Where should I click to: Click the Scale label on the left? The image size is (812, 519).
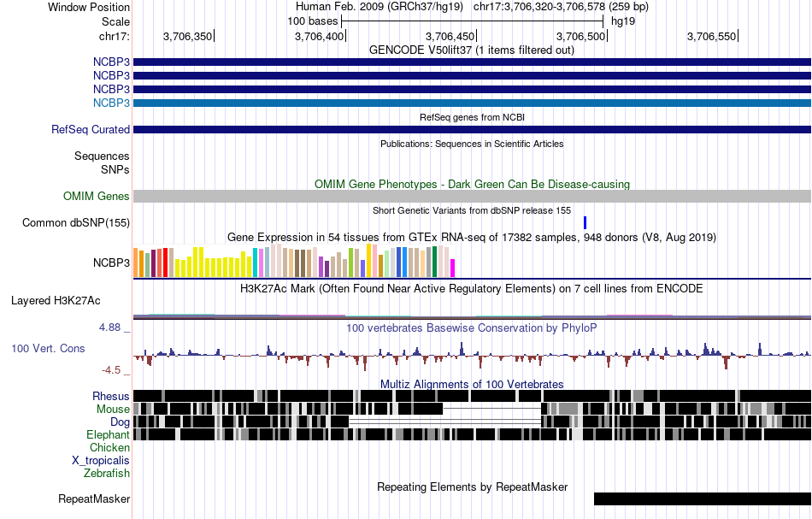point(115,21)
